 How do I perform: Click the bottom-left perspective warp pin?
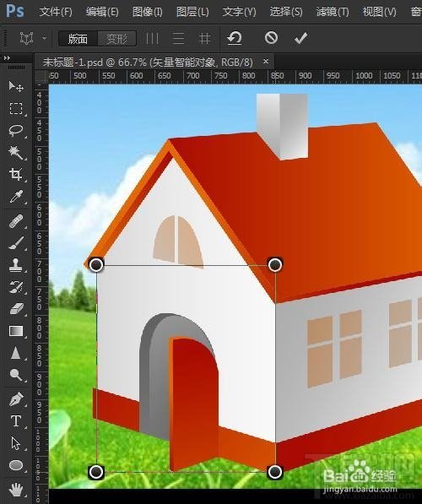point(96,472)
